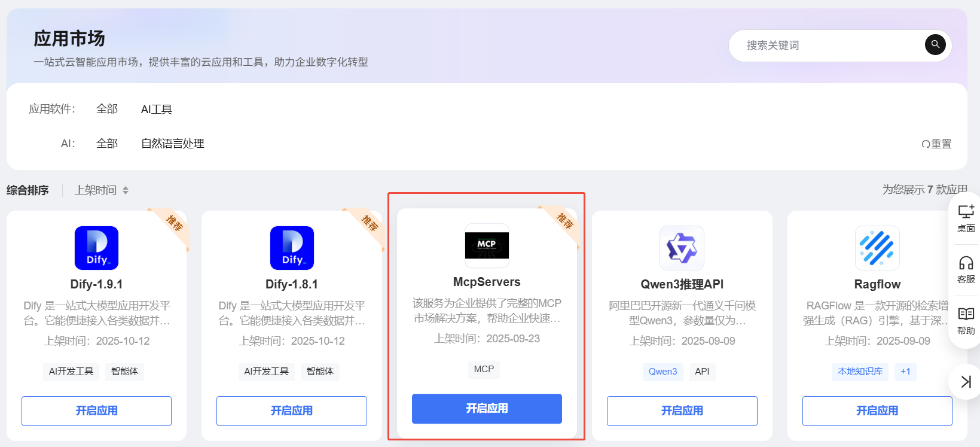Open the Dify-1.8.1 title
980x447 pixels.
click(x=292, y=284)
